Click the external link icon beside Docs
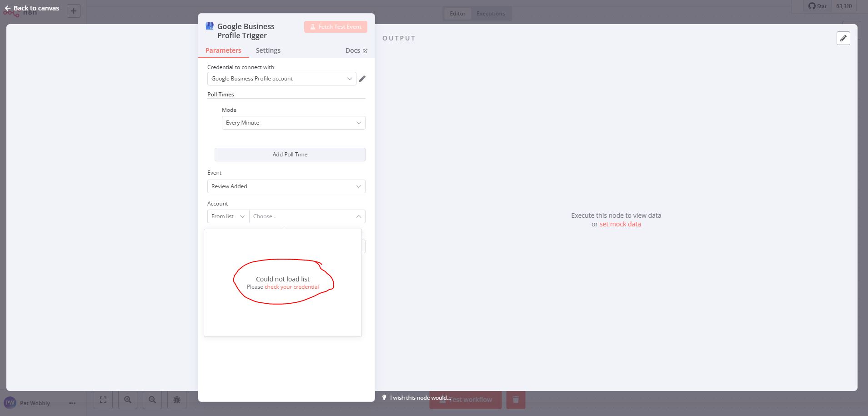The height and width of the screenshot is (416, 868). pyautogui.click(x=365, y=51)
